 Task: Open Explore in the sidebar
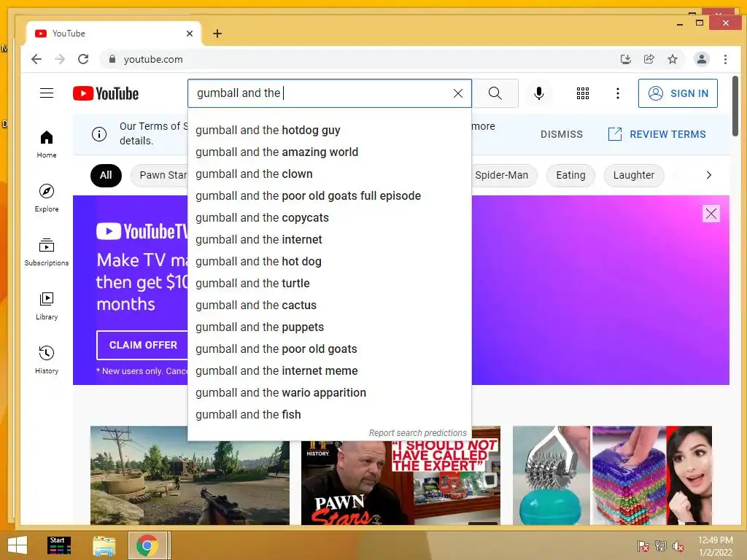click(47, 198)
